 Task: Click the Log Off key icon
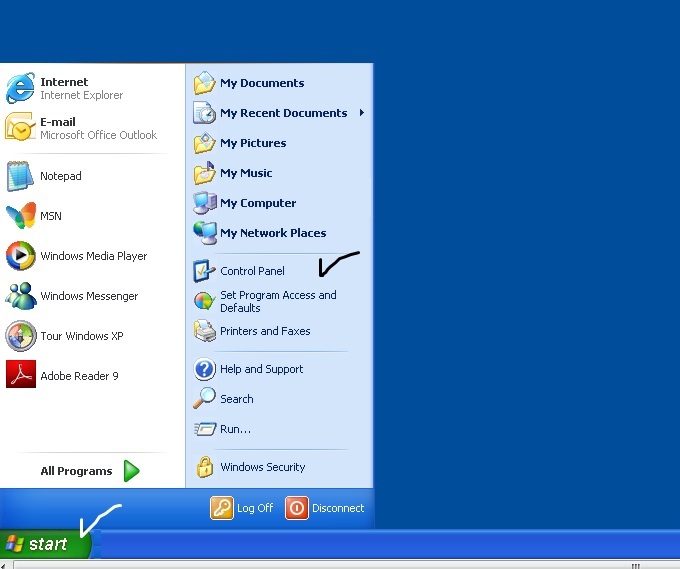point(222,508)
